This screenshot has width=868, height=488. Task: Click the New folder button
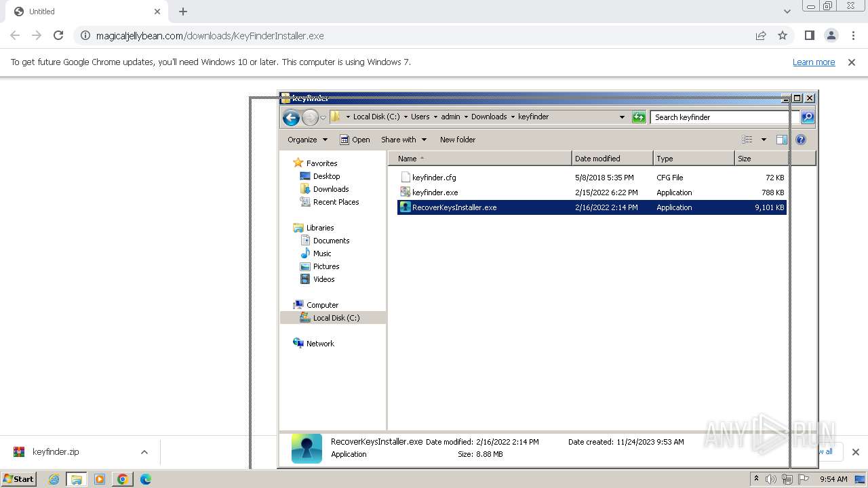(458, 140)
